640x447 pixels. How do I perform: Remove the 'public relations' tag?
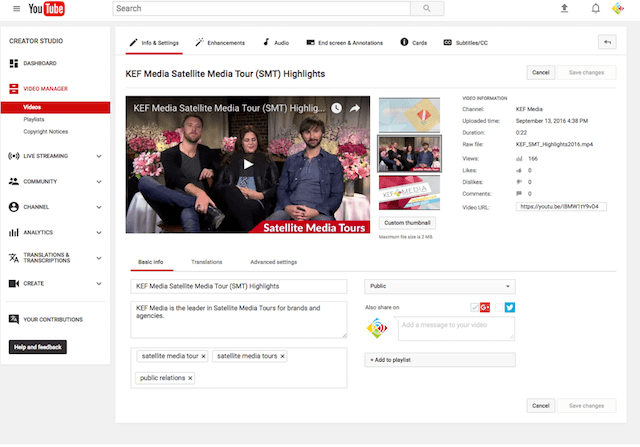click(190, 378)
